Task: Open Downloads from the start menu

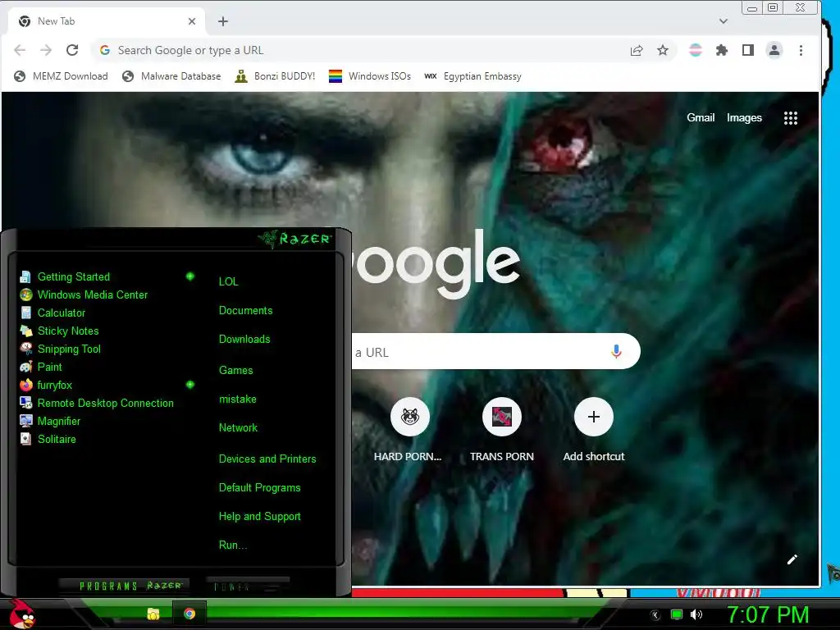Action: pyautogui.click(x=244, y=339)
